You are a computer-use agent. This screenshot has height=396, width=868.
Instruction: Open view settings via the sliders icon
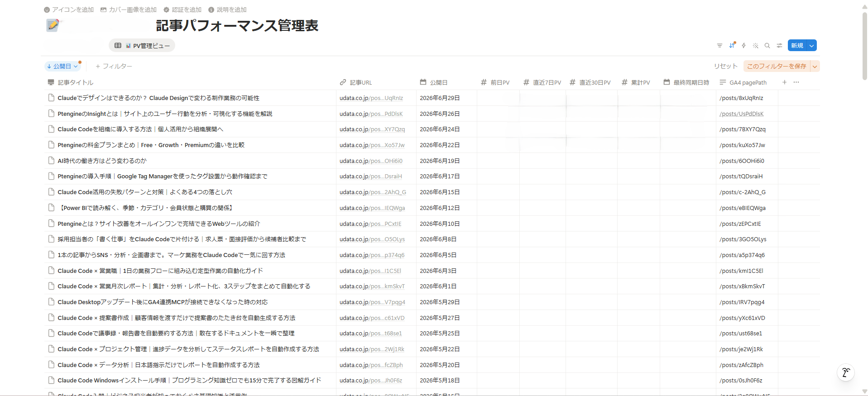(x=779, y=46)
